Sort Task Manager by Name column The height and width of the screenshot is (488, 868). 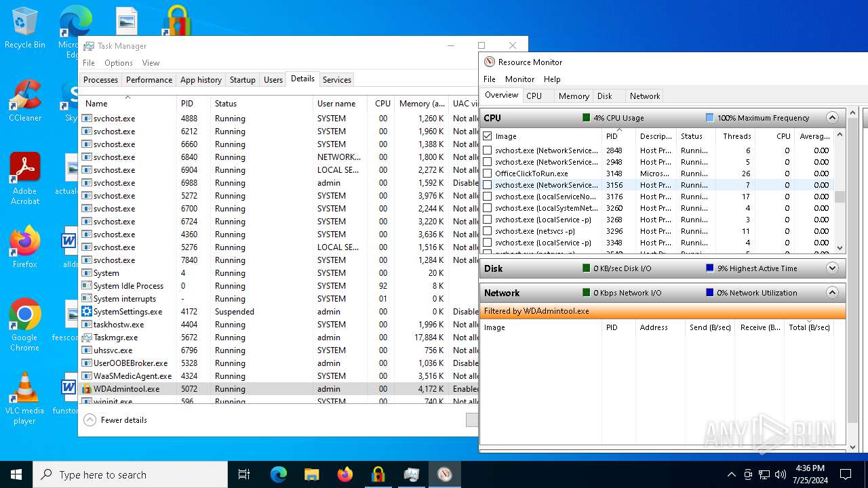(127, 104)
